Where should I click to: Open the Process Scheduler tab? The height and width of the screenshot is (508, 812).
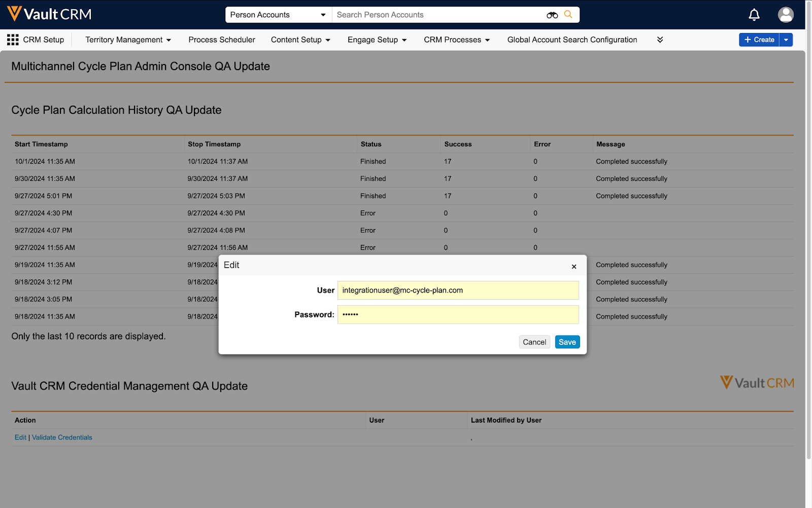pyautogui.click(x=222, y=40)
